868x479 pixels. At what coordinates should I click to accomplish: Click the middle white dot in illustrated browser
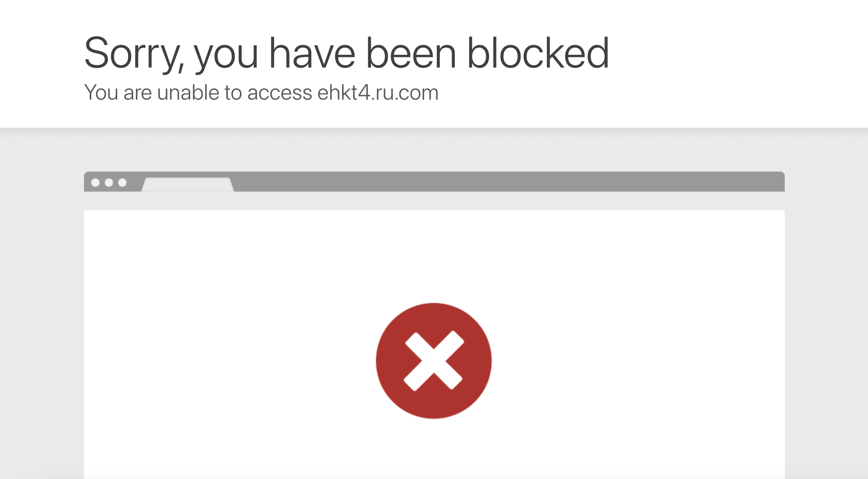click(109, 183)
